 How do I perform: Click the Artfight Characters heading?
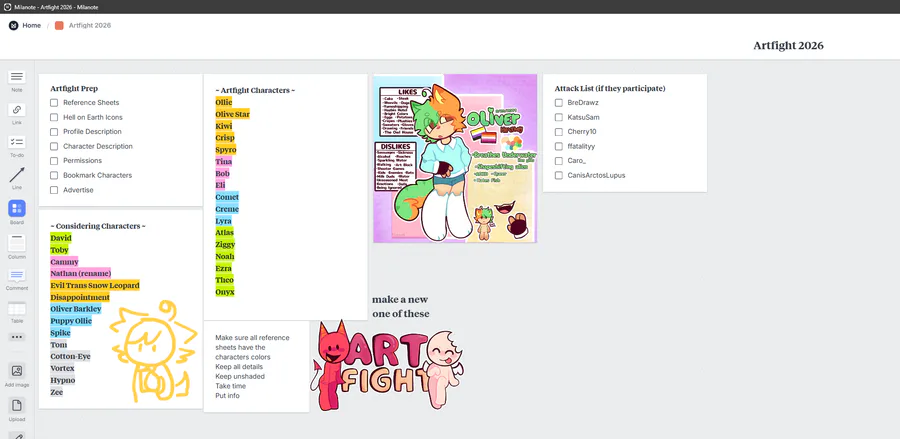pos(255,90)
